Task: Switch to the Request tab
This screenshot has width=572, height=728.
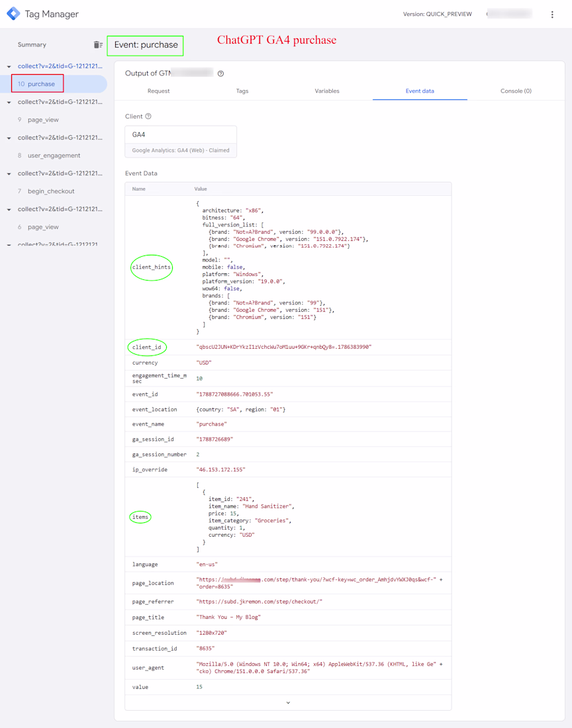Action: [x=158, y=91]
